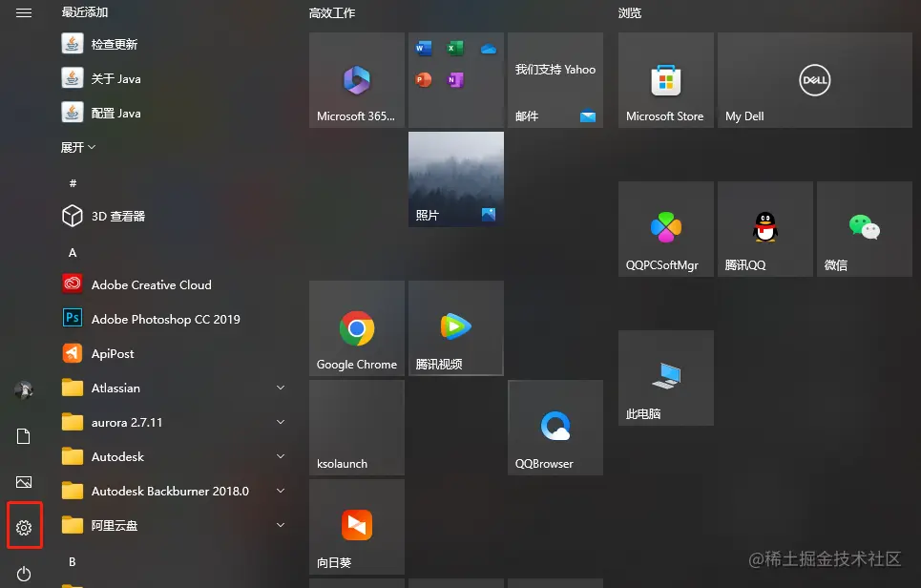This screenshot has height=588, width=921.
Task: Open Microsoft Store tile
Action: [x=666, y=80]
